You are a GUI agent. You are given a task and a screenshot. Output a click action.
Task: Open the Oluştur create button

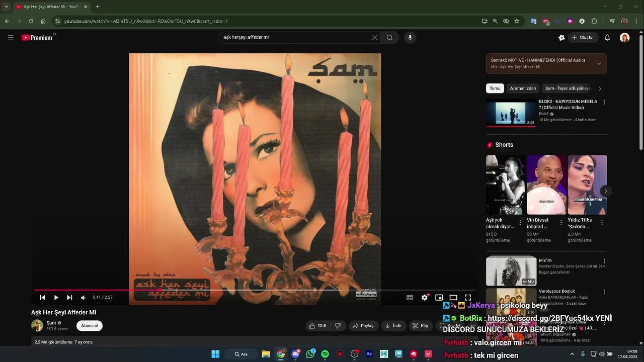(583, 37)
